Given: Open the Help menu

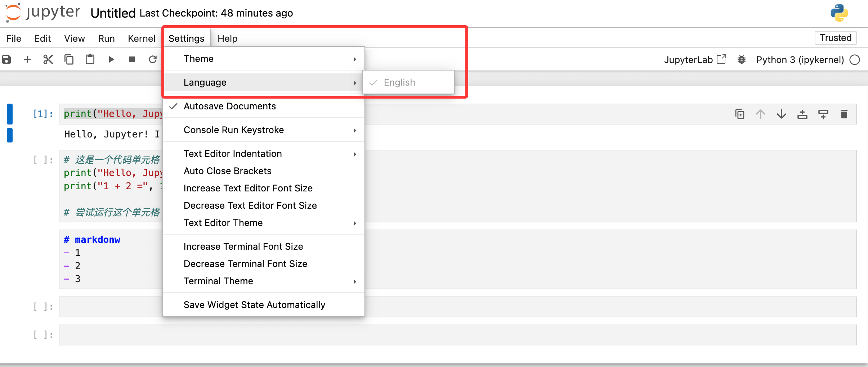Looking at the screenshot, I should (227, 38).
